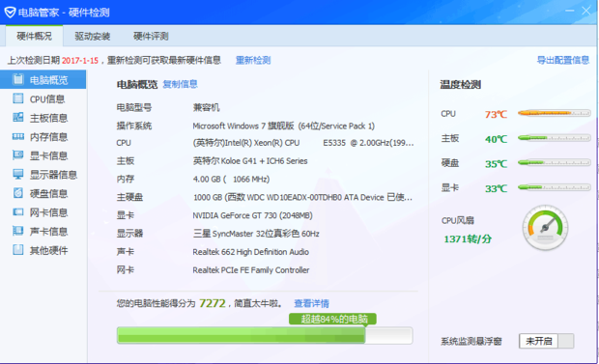
Task: Click the 温度检测 heading
Action: (460, 84)
